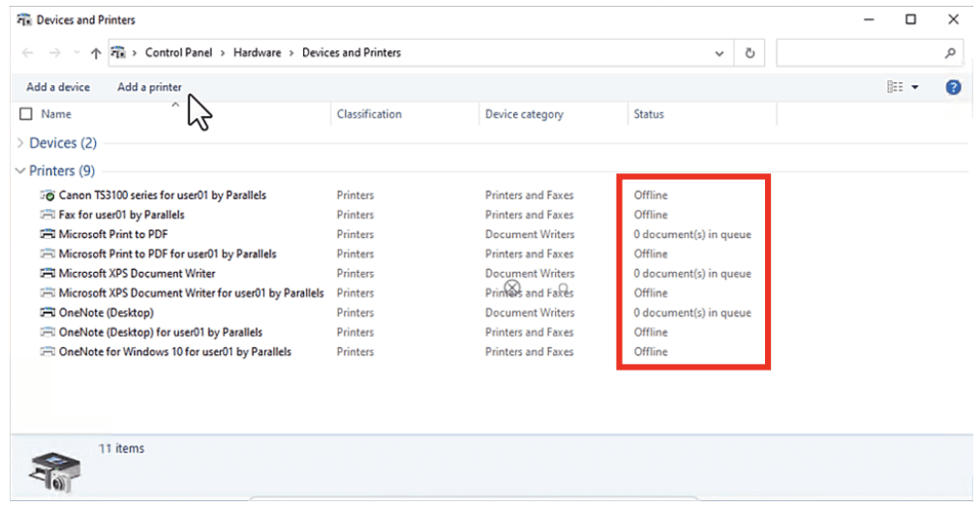Click Add a device in toolbar
Viewport: 980px width, 507px height.
tap(58, 87)
